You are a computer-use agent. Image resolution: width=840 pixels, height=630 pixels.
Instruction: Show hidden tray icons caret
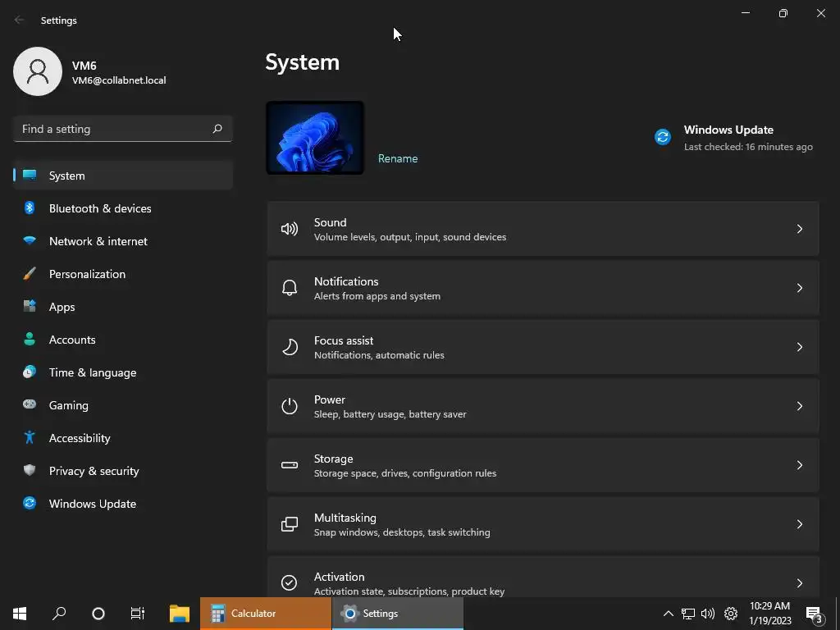point(668,614)
